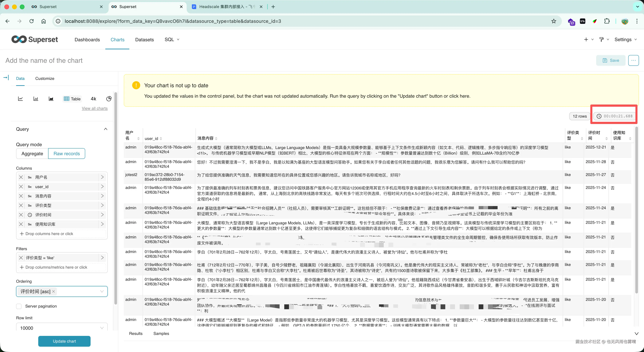Open the View all charts link
This screenshot has width=644, height=352.
click(94, 108)
